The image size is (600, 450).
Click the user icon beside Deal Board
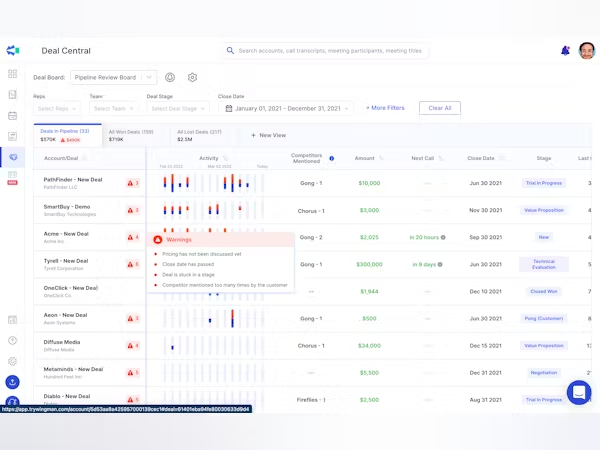tap(170, 77)
